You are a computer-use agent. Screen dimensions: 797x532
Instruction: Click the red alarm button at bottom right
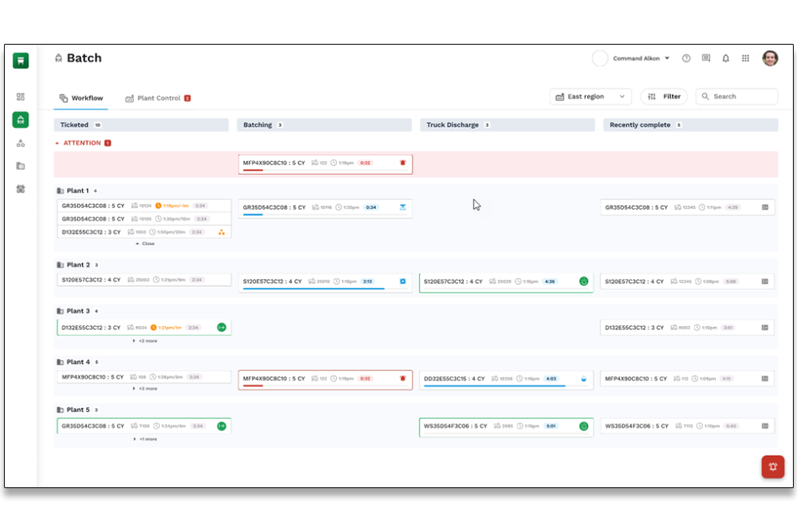(x=773, y=467)
